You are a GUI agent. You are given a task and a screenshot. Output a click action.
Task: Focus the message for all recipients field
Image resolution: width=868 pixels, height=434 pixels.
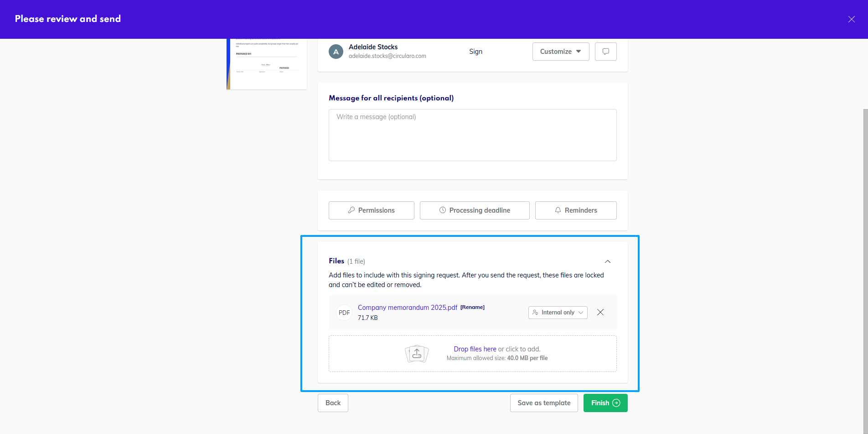[472, 135]
